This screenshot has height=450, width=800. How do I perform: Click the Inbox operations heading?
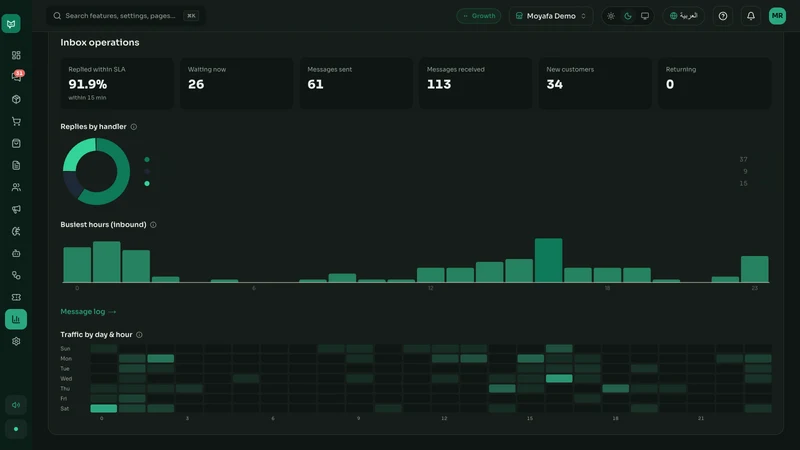pyautogui.click(x=100, y=42)
